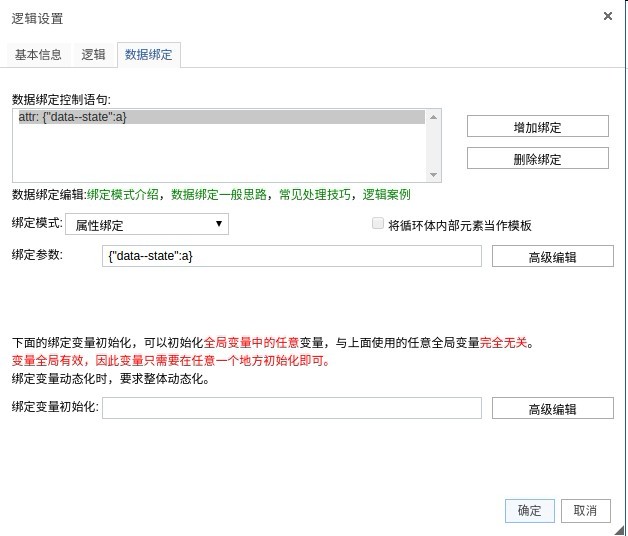Viewport: 628px width, 536px height.
Task: Grab the dialog resize handle corner
Action: pos(619,531)
